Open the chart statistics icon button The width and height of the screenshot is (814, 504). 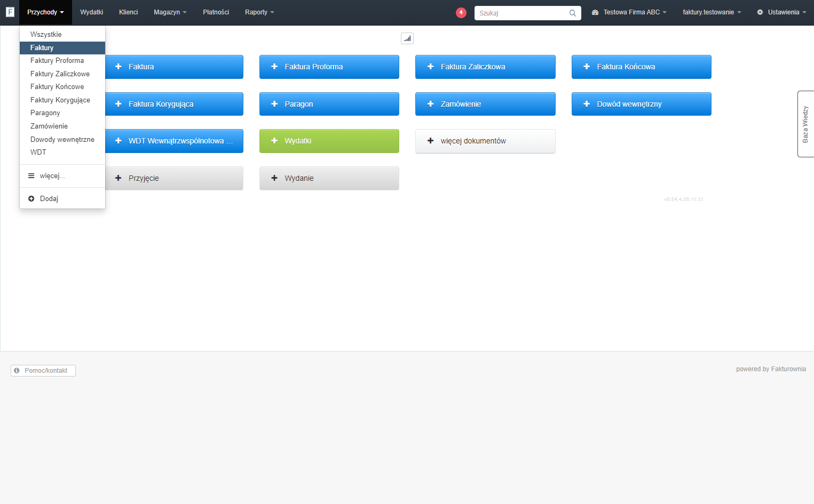pos(407,38)
